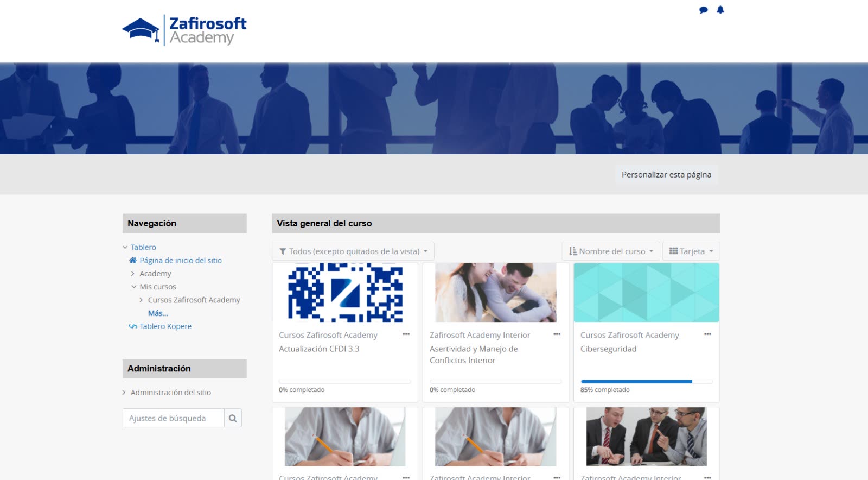Click Zafirosoft Academy Interior category on Asertividad card
868x480 pixels.
(x=480, y=335)
